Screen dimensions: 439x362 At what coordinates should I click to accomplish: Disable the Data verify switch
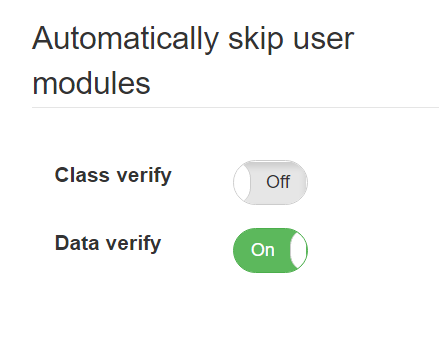coord(270,250)
